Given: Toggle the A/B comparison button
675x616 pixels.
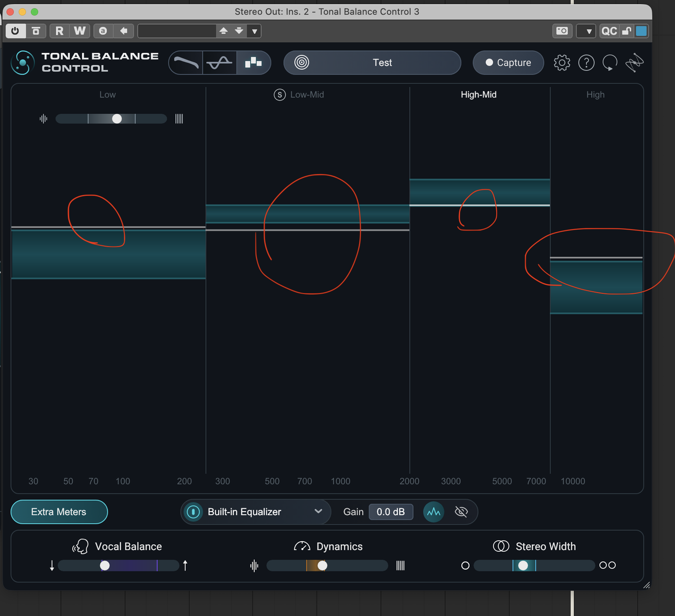Looking at the screenshot, I should pyautogui.click(x=103, y=31).
